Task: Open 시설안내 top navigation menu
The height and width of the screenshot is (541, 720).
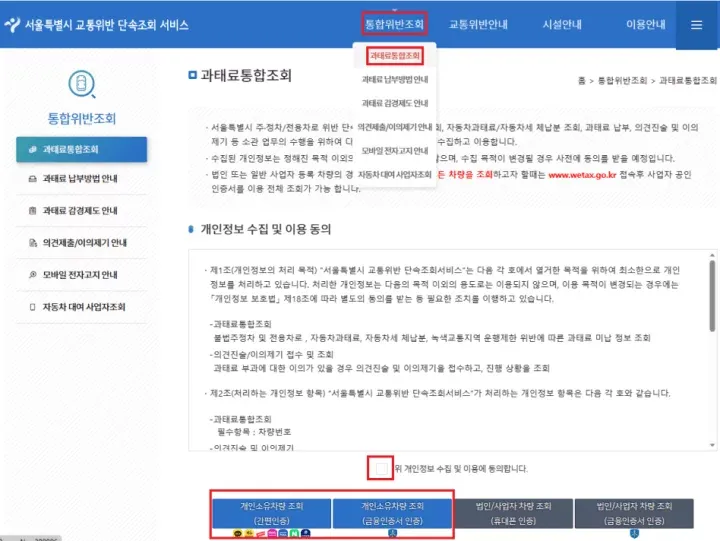Action: [x=562, y=24]
